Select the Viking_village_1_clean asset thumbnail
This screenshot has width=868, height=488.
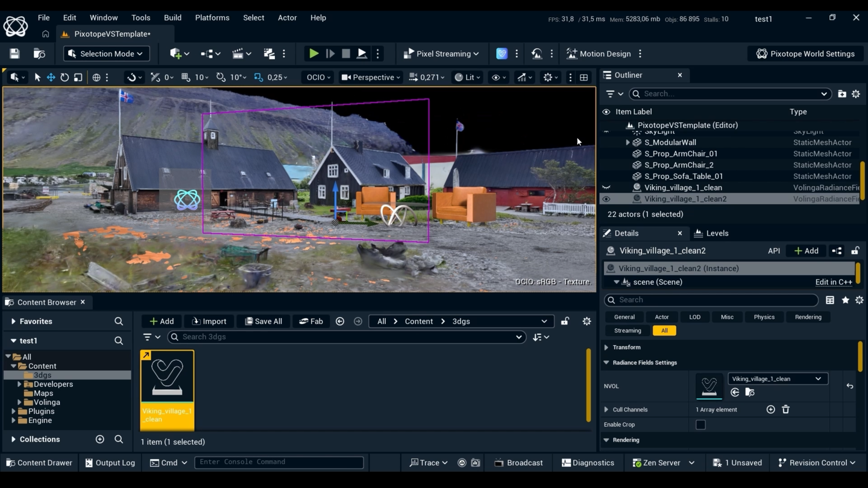(x=167, y=377)
